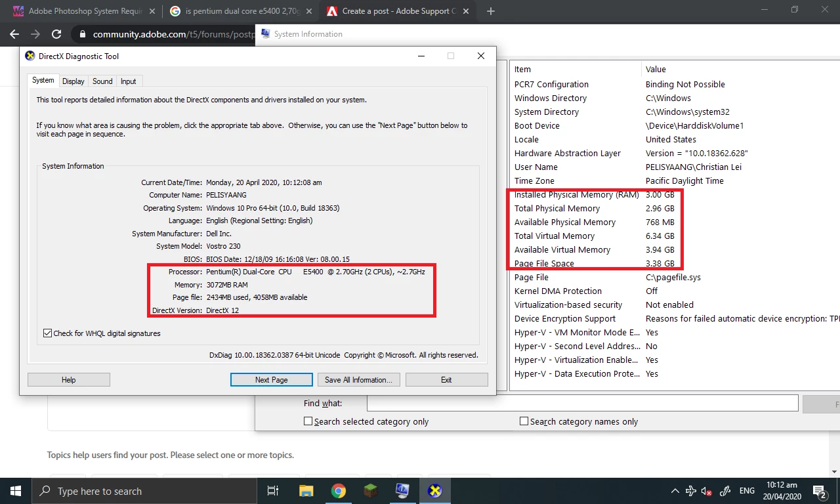This screenshot has width=840, height=504.
Task: Select Installed Physical Memory (RAM) row
Action: [x=675, y=194]
